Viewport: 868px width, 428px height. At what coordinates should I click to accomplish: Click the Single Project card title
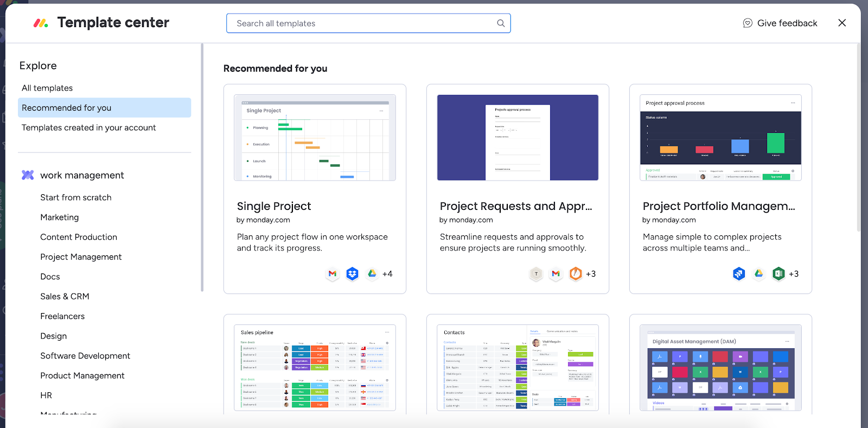click(x=274, y=206)
